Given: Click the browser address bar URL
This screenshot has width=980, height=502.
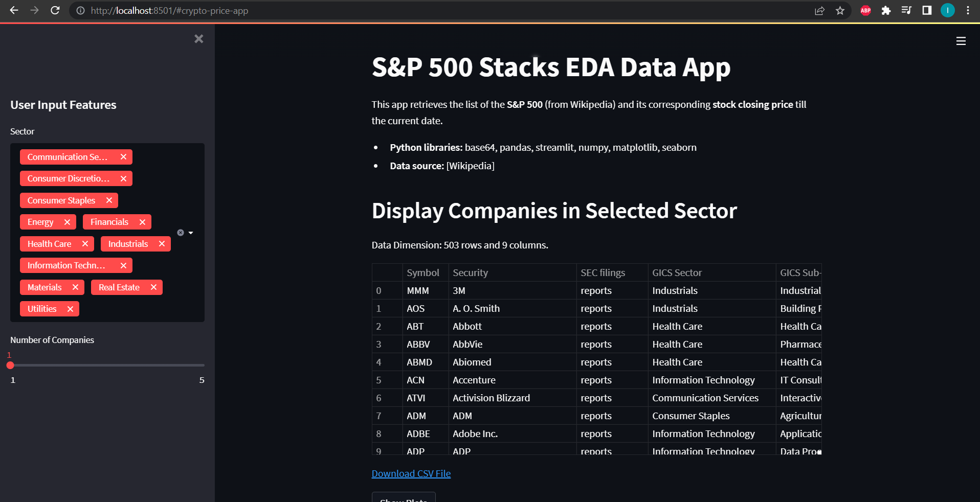Looking at the screenshot, I should coord(169,10).
